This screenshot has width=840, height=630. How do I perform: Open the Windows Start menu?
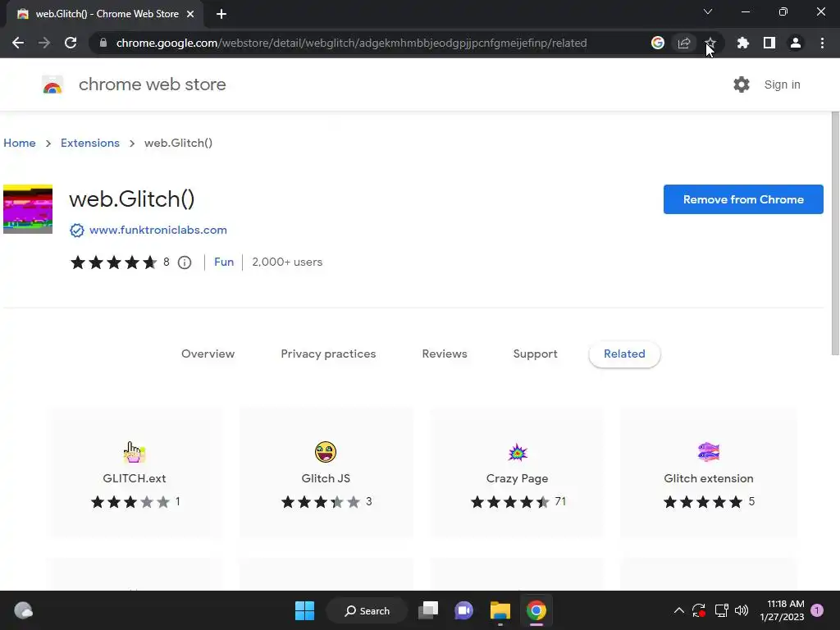(305, 610)
